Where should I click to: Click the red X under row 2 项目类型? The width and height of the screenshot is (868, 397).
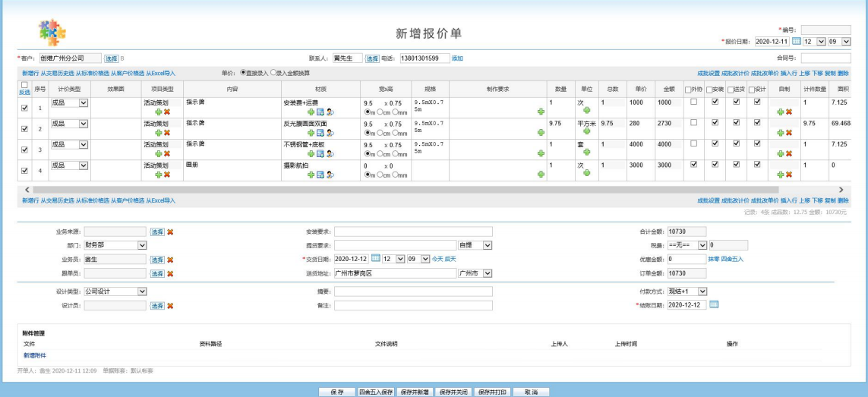pos(166,133)
